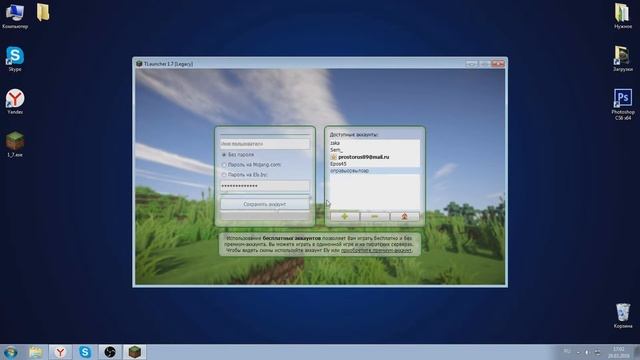This screenshot has width=640, height=360.
Task: Click the red home button under accounts list
Action: pyautogui.click(x=404, y=216)
